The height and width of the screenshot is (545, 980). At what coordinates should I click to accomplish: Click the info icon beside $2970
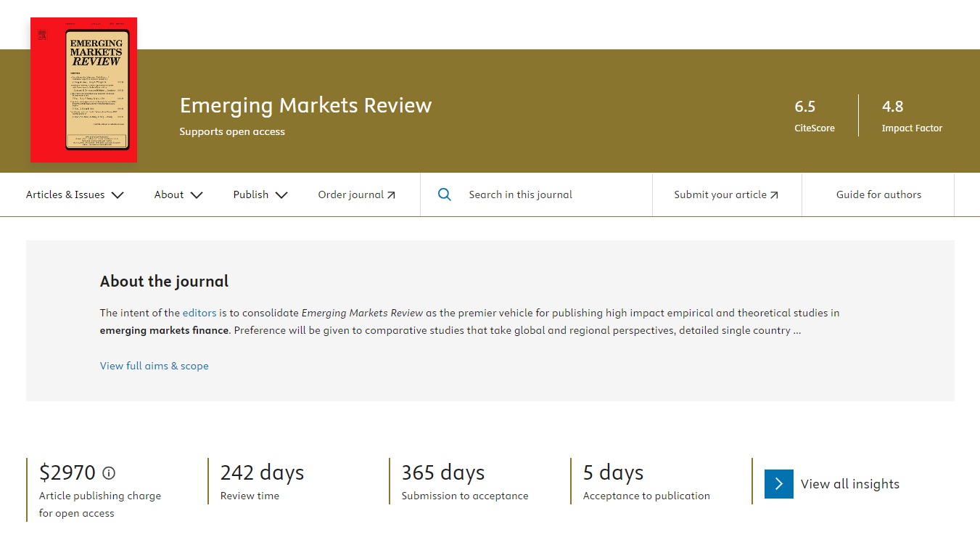point(109,473)
